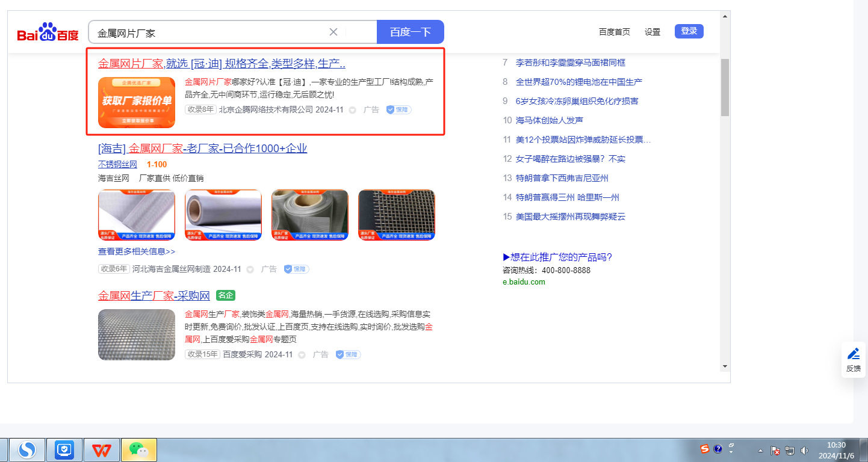
Task: Click the 登录 login button
Action: (x=689, y=31)
